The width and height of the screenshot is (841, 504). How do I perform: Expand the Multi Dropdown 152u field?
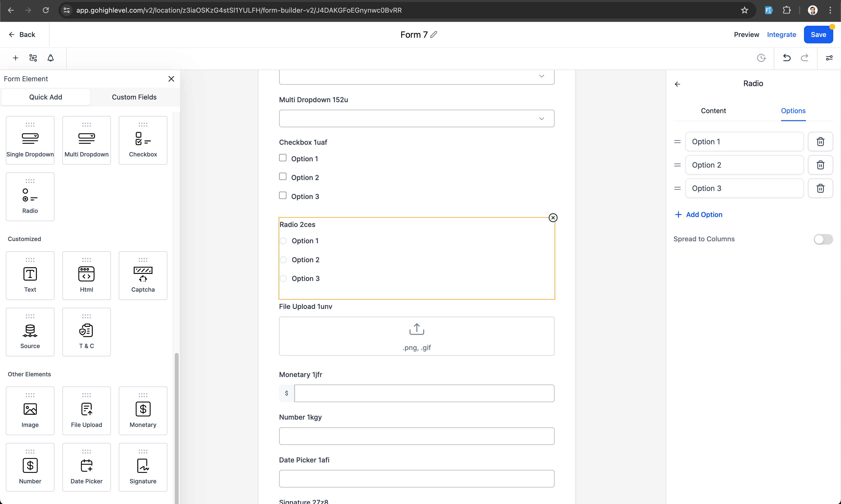(541, 118)
